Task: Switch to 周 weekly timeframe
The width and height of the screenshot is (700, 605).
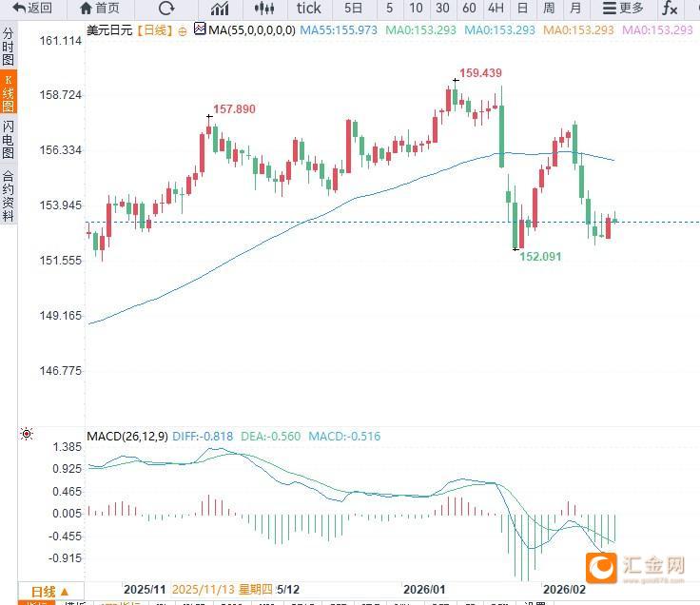Action: (549, 8)
